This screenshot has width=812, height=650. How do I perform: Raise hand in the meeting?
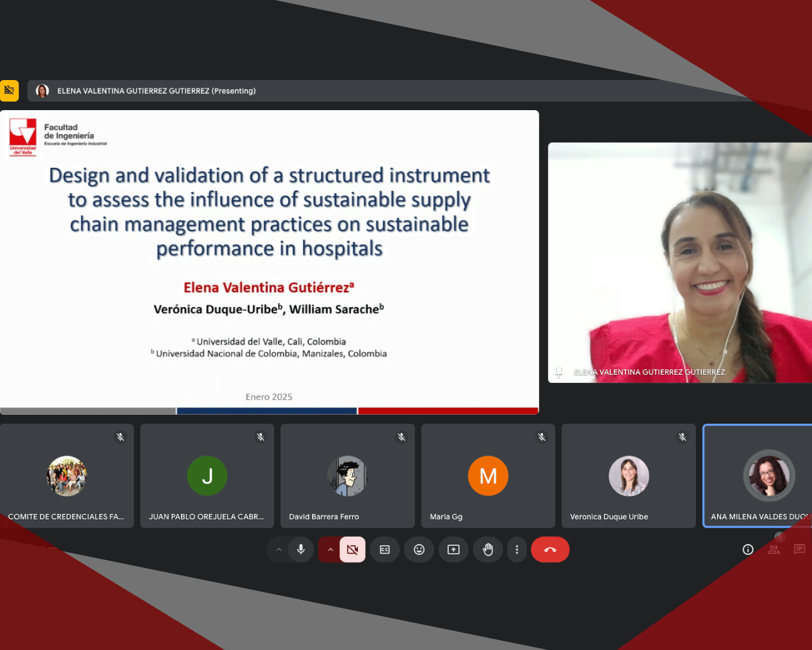[488, 549]
